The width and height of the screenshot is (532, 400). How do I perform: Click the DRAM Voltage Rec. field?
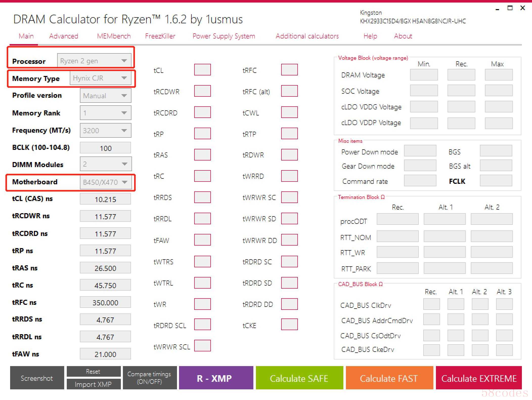click(x=461, y=75)
